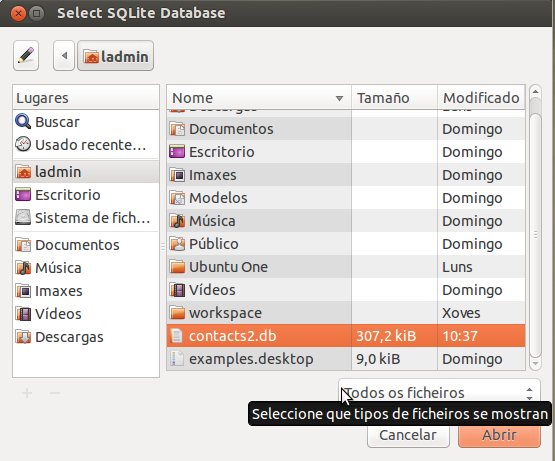
Task: Select Público folder in file list
Action: pyautogui.click(x=346, y=244)
